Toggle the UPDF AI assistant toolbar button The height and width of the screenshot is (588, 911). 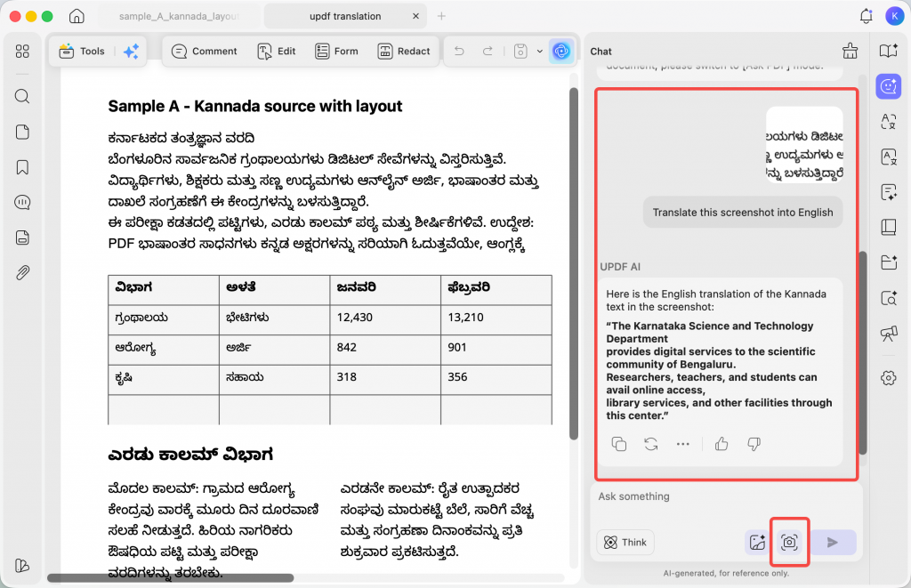pos(561,51)
